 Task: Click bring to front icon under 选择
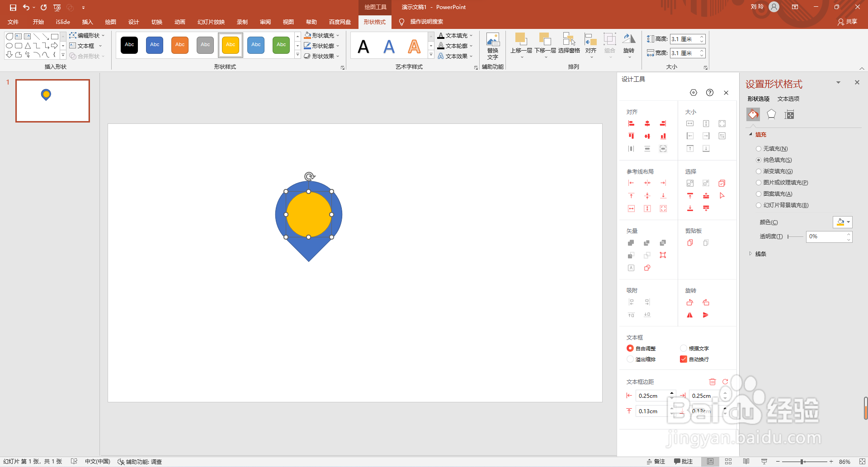[690, 196]
